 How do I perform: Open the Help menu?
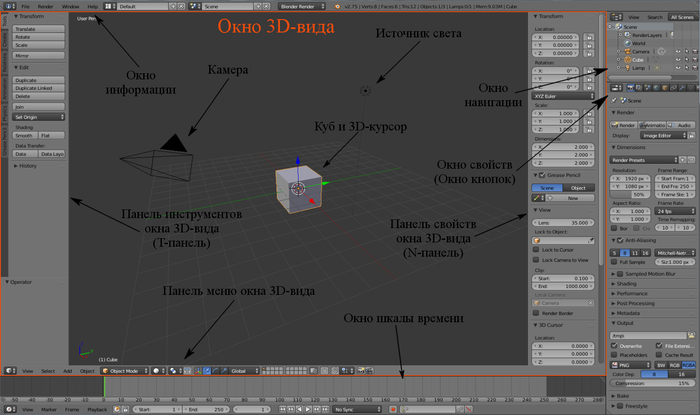[x=92, y=6]
